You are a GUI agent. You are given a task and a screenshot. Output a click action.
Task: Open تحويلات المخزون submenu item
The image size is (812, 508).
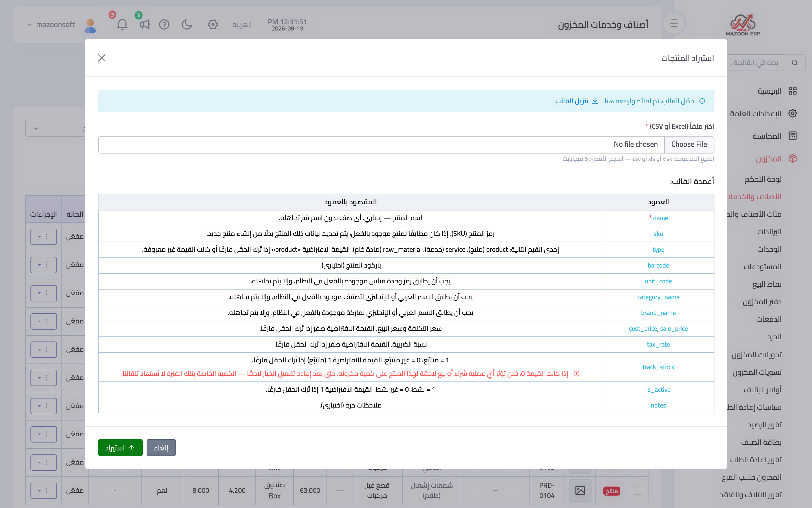(757, 354)
